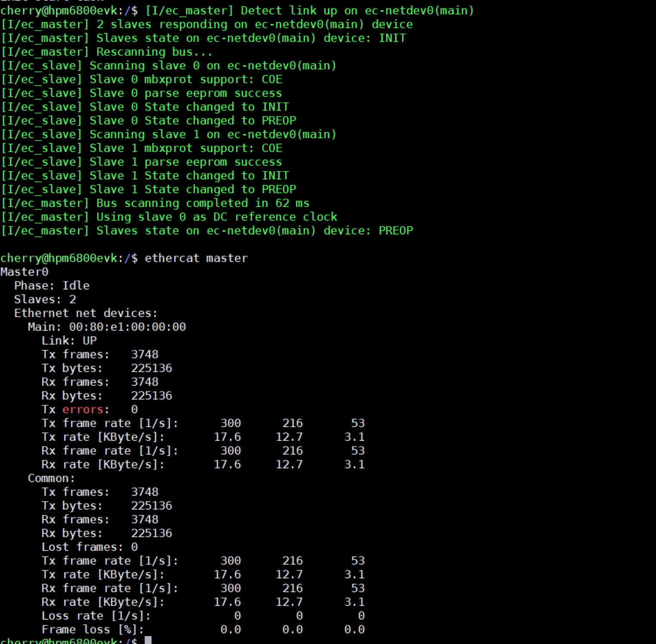This screenshot has width=656, height=644.
Task: Click the 'Rescanning bus...' log line
Action: [x=154, y=52]
